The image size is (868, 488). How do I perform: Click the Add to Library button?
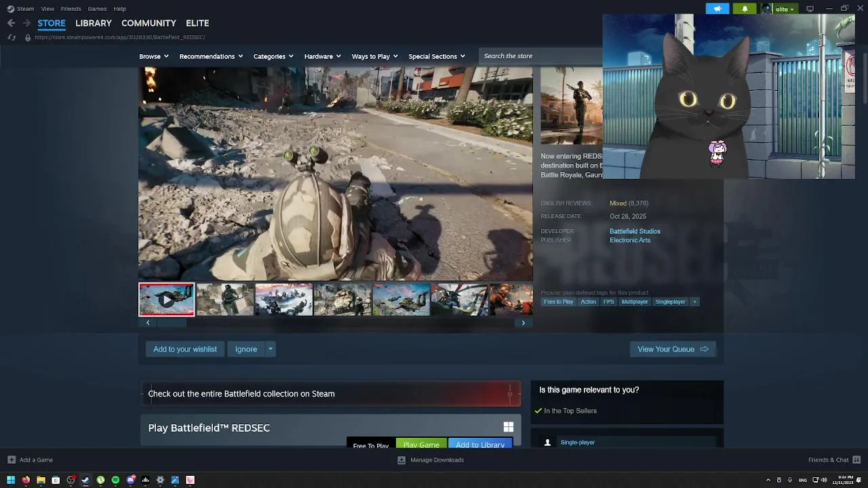click(x=480, y=445)
